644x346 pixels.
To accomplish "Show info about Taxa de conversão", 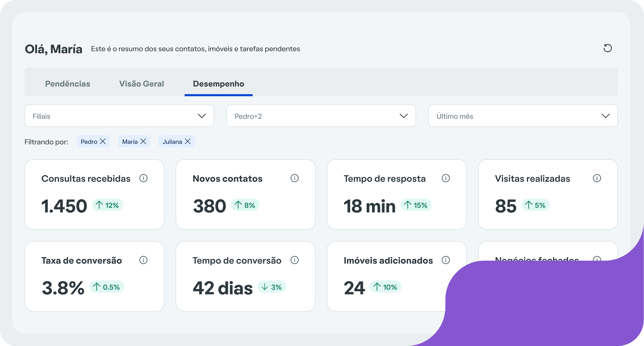I will (x=143, y=260).
